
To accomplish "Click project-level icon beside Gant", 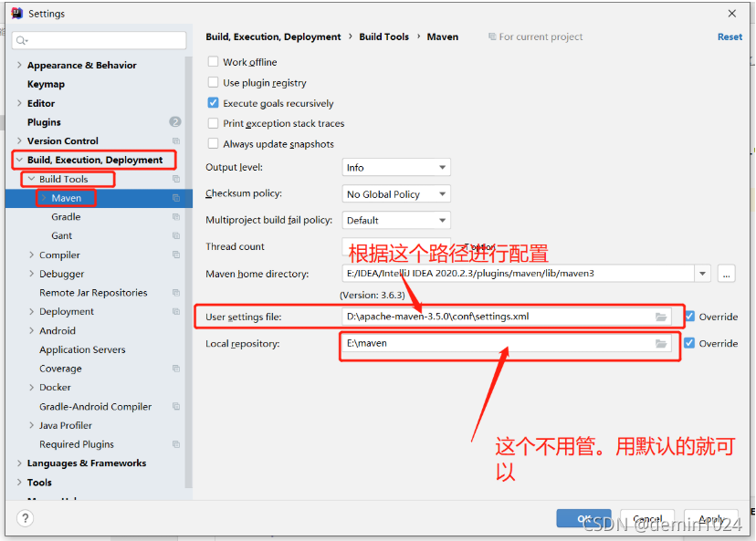I will click(x=176, y=235).
